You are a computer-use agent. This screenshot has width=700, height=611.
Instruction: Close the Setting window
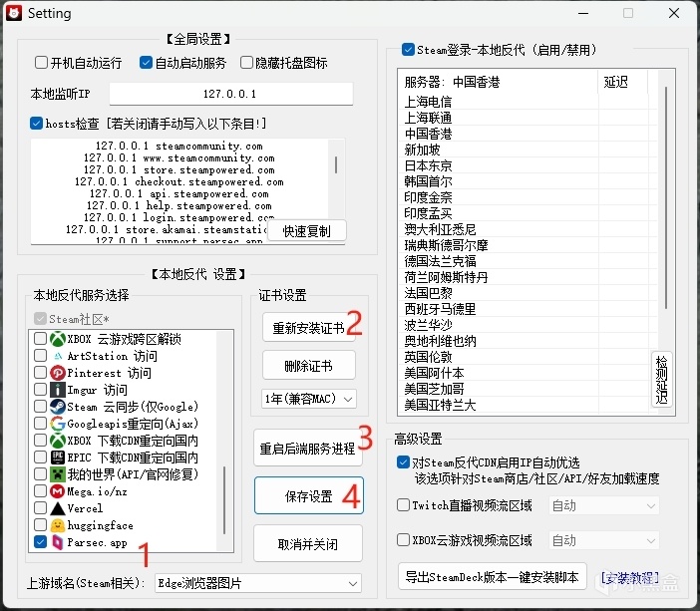(674, 13)
